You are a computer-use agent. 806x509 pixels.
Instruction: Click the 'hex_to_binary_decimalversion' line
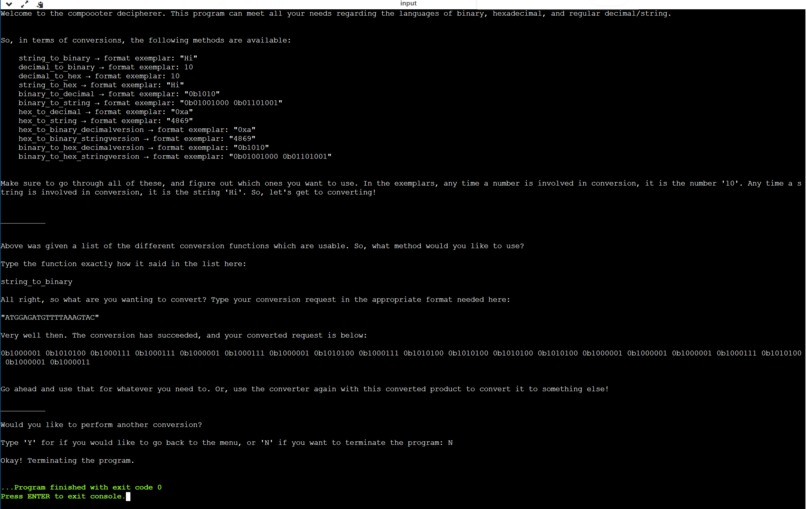coord(137,130)
